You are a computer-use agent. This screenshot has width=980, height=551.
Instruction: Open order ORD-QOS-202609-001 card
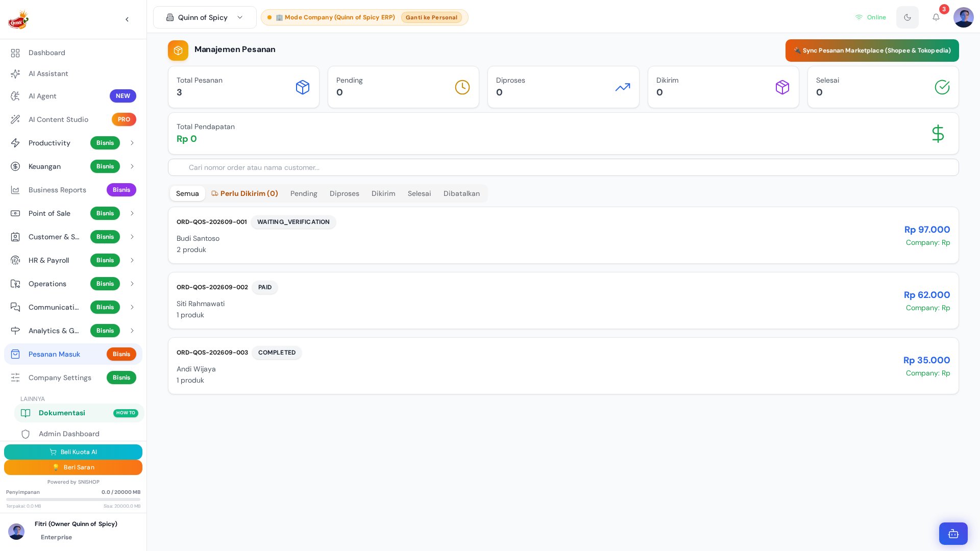563,235
